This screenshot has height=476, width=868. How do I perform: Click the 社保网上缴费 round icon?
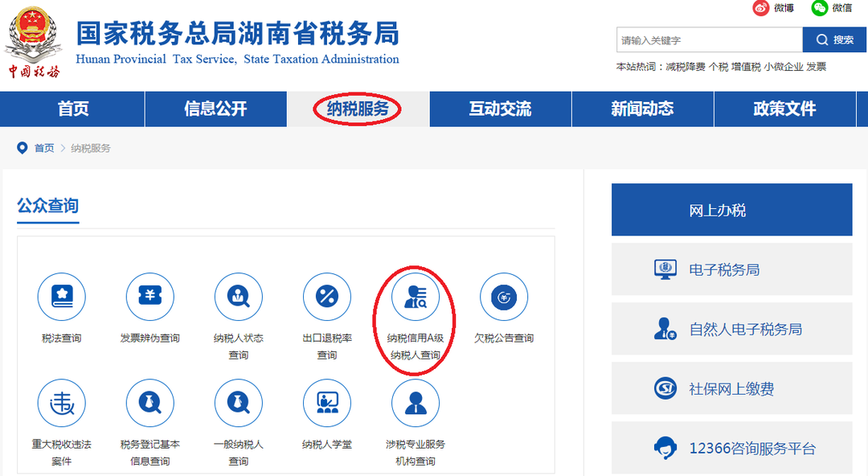coord(665,388)
